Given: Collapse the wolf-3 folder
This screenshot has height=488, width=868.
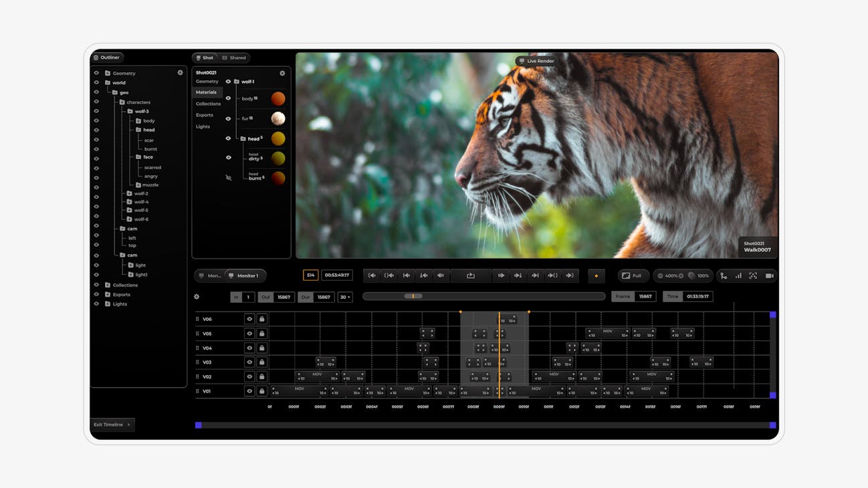Looking at the screenshot, I should pos(130,112).
